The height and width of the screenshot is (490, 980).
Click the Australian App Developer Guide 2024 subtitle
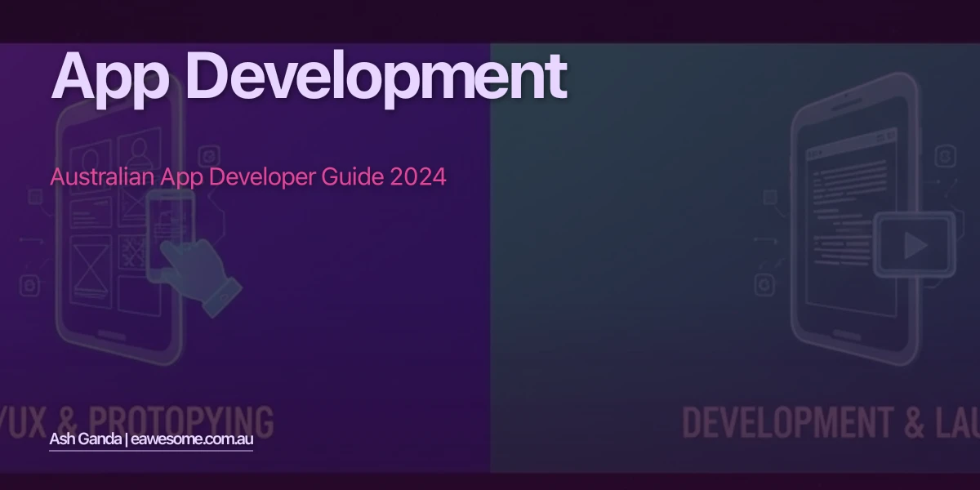tap(248, 176)
